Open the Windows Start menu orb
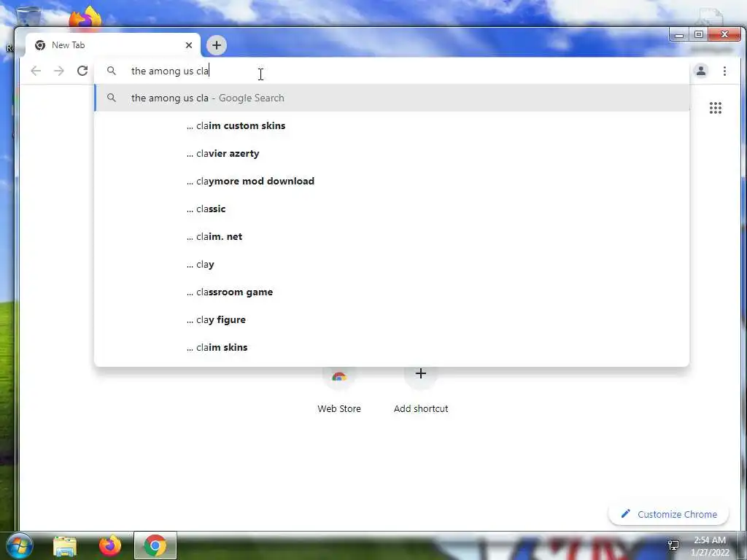The width and height of the screenshot is (747, 560). tap(19, 545)
